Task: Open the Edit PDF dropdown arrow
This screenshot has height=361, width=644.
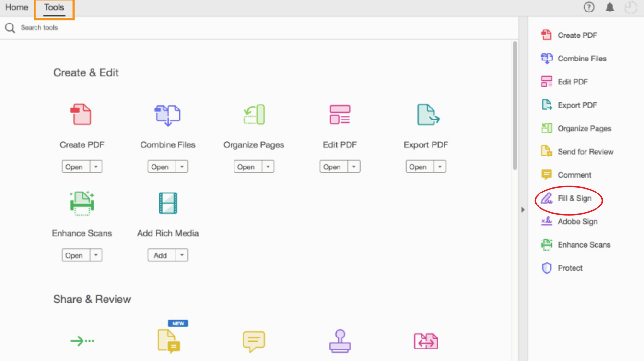Action: click(x=354, y=167)
